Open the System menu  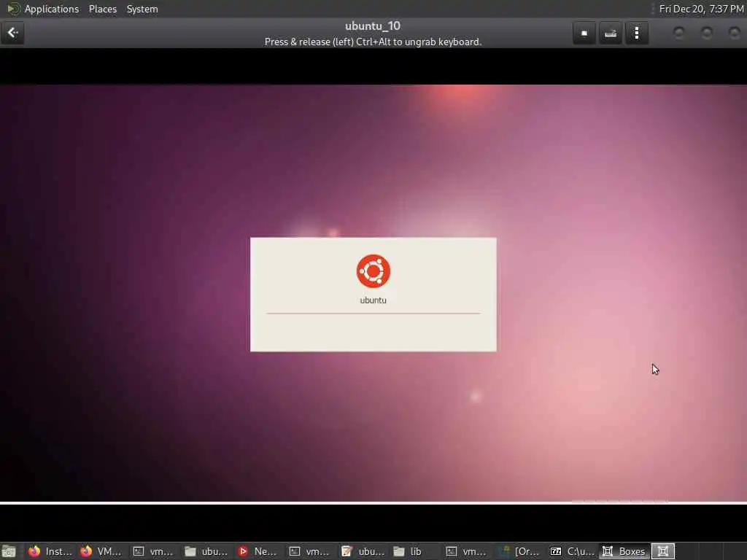(142, 9)
